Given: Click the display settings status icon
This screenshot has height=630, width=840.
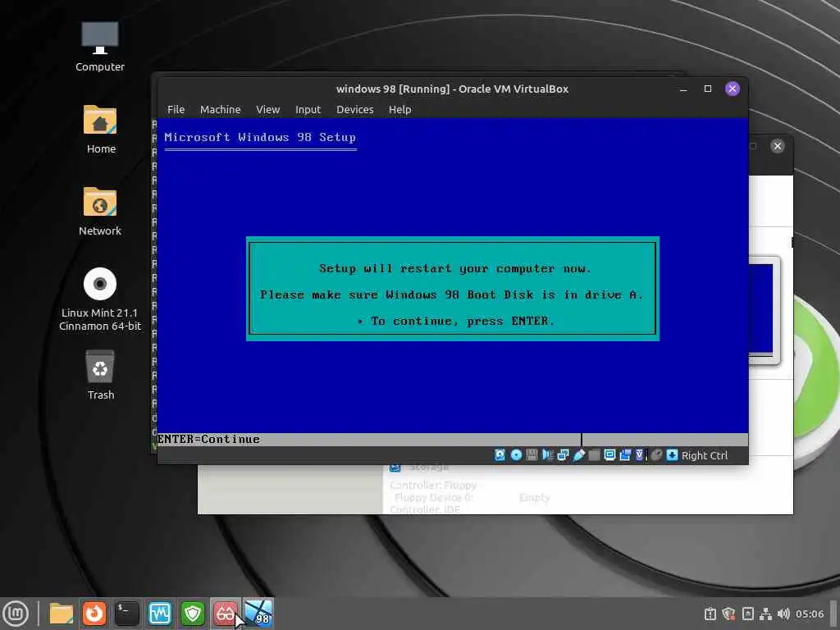Looking at the screenshot, I should coord(609,455).
